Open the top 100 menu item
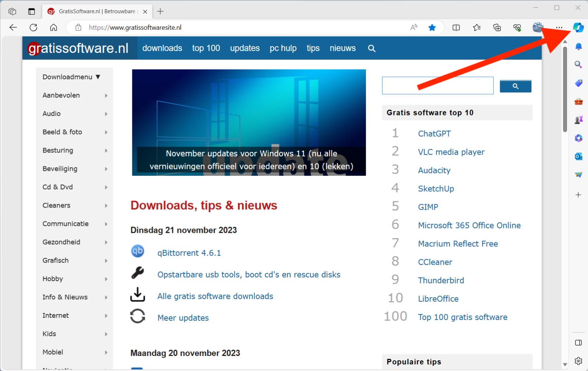Image resolution: width=588 pixels, height=371 pixels. pyautogui.click(x=206, y=48)
